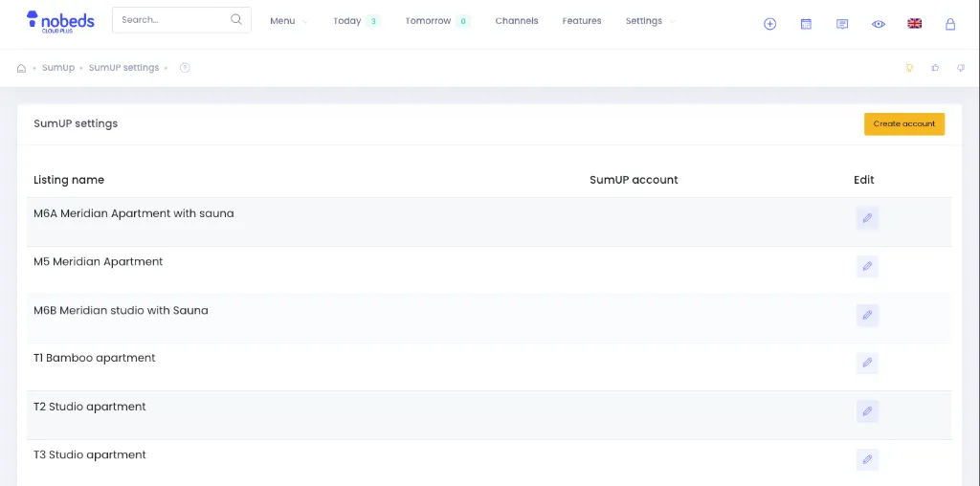980x486 pixels.
Task: Edit M6B Meridian studio with Sauna
Action: 867,316
